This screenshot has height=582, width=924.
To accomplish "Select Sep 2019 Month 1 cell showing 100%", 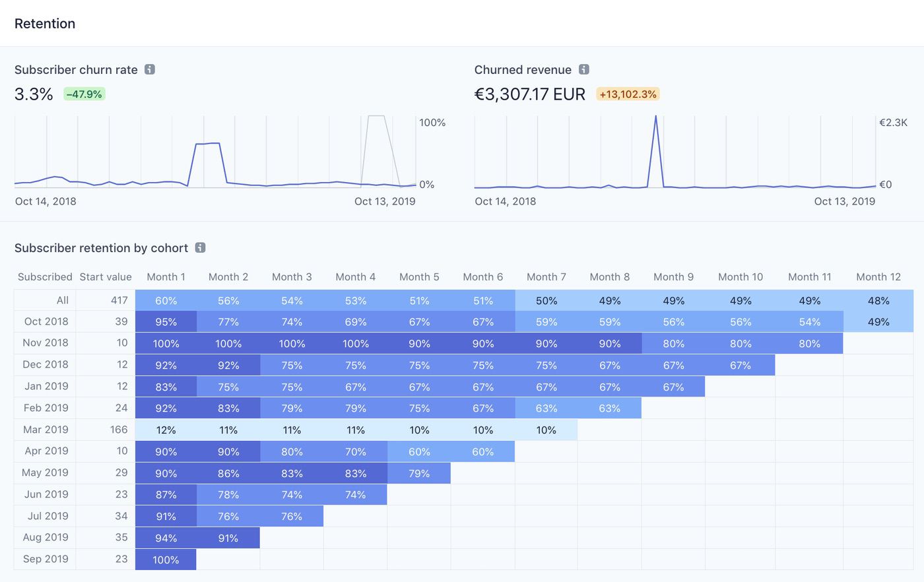I will point(166,560).
